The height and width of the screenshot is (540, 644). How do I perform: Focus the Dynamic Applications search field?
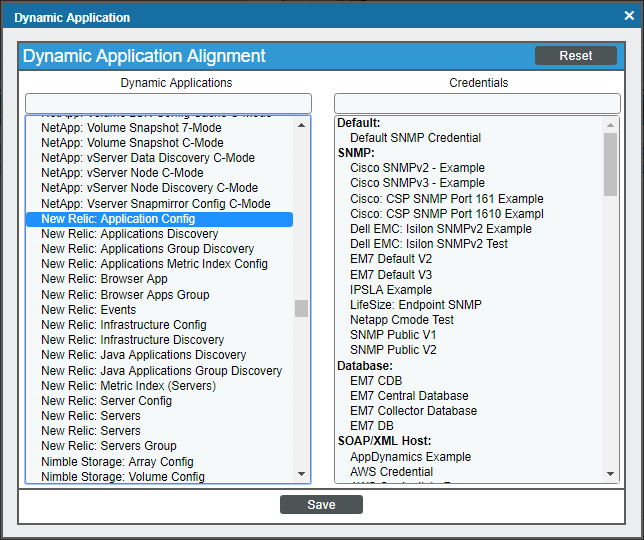168,103
